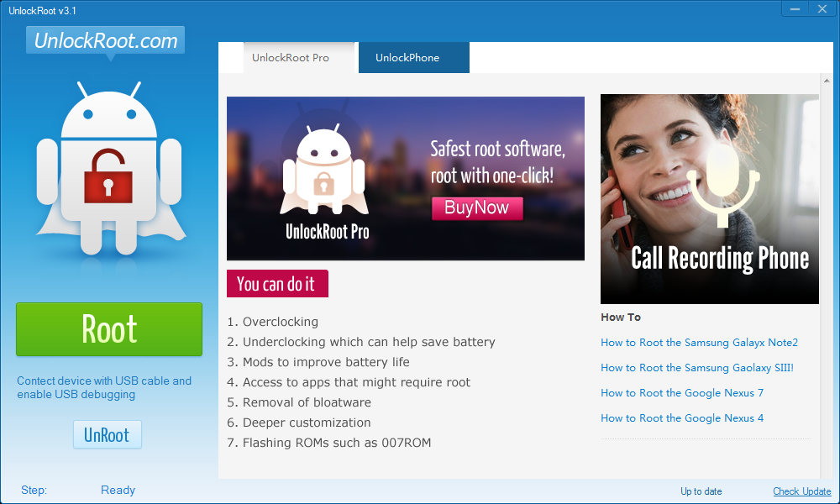Open the UnlockPhone tab
840x504 pixels.
click(x=413, y=58)
